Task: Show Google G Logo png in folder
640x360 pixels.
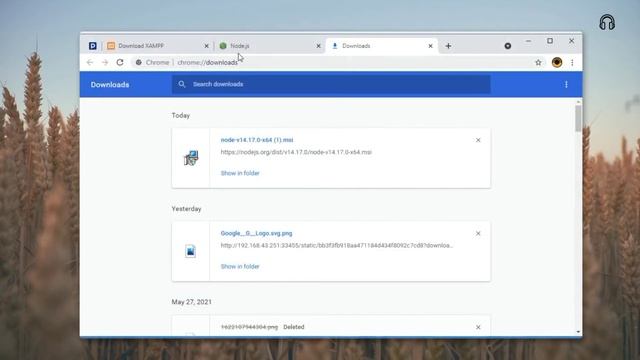Action: coord(240,267)
